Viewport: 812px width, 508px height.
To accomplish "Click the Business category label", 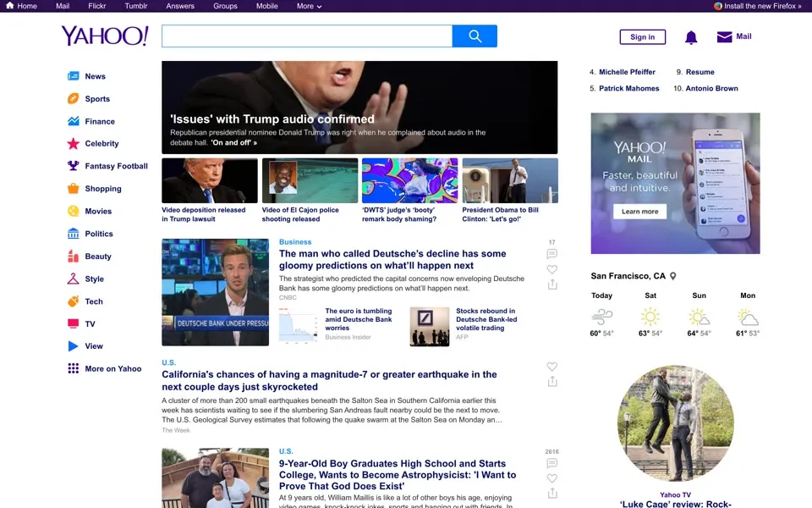I will coord(295,242).
